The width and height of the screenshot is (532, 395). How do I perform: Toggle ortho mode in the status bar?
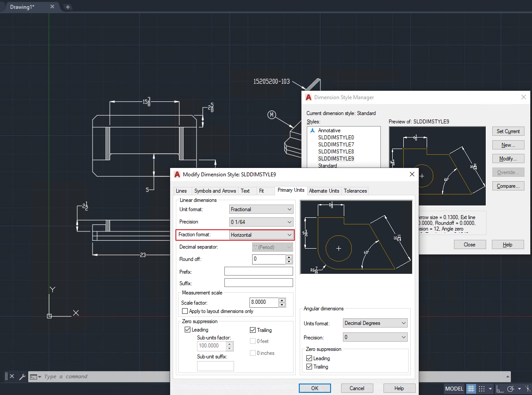tap(500, 389)
